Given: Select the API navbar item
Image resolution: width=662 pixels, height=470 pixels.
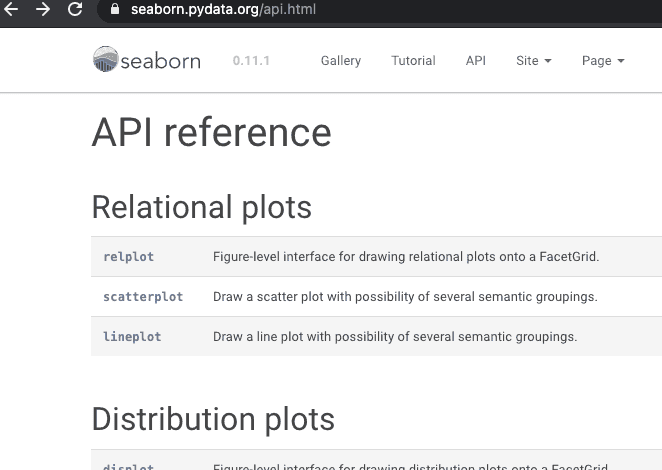Looking at the screenshot, I should [475, 61].
